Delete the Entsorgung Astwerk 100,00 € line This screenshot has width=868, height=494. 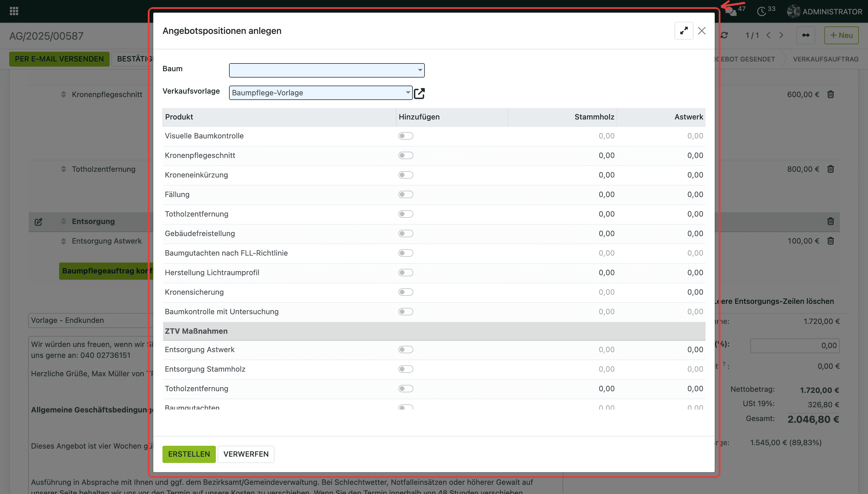tap(830, 241)
